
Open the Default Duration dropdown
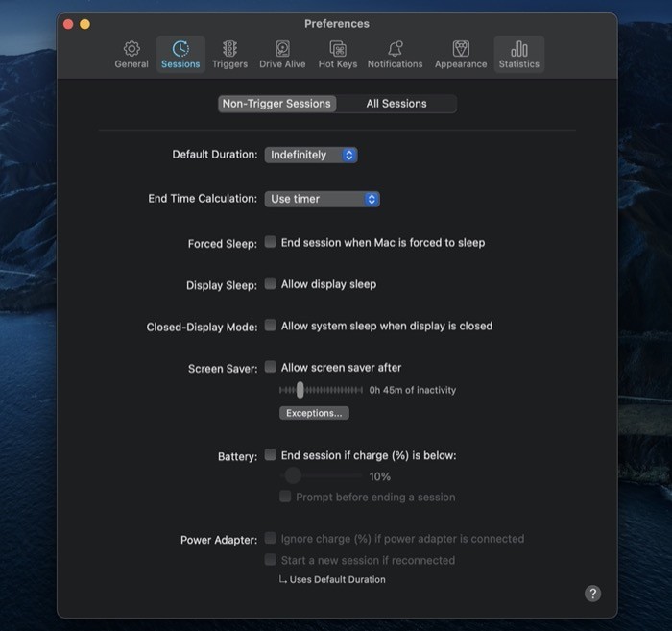[x=311, y=155]
